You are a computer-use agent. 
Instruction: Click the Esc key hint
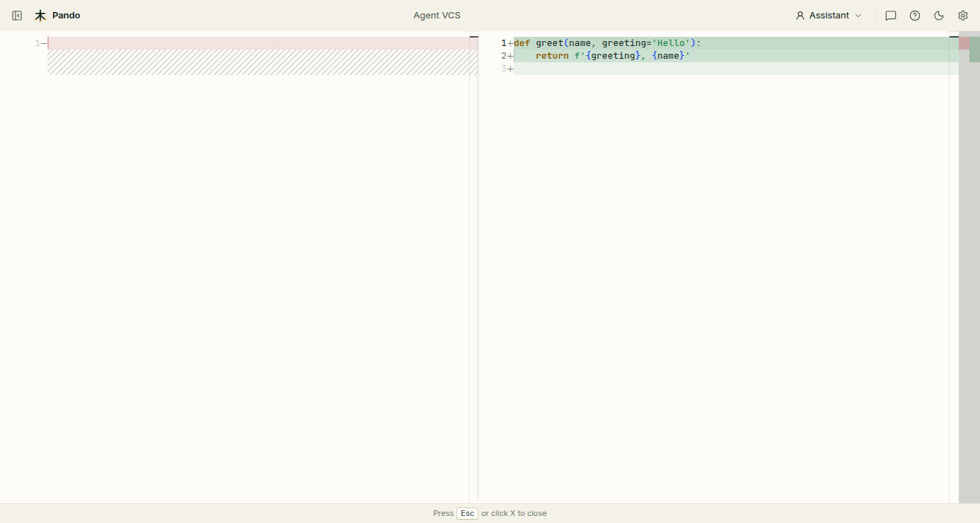pyautogui.click(x=467, y=513)
